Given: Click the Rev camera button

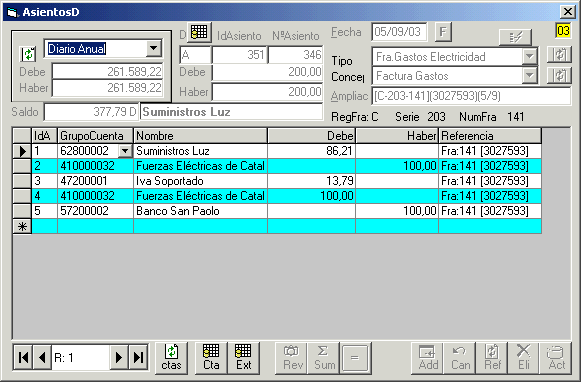Looking at the screenshot, I should click(292, 358).
